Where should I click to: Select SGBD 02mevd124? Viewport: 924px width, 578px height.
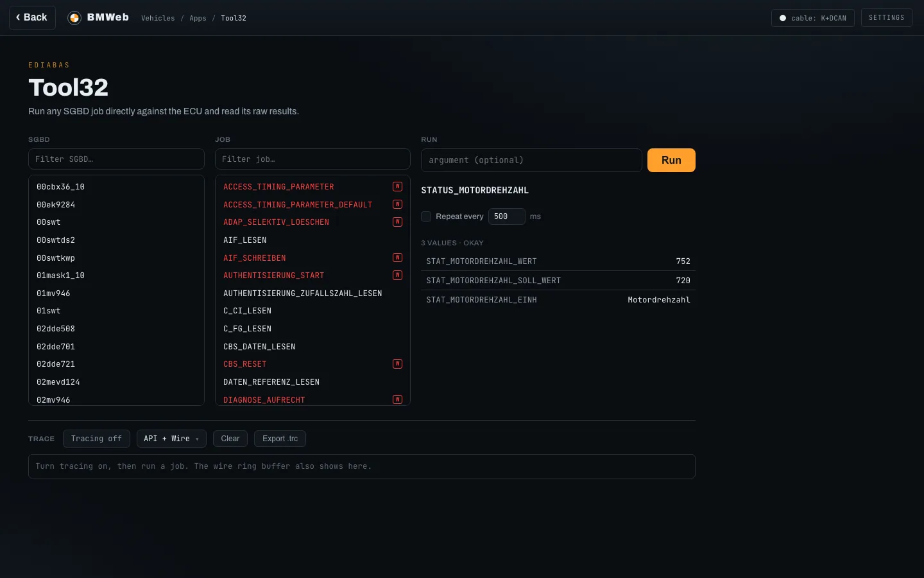[x=116, y=381]
